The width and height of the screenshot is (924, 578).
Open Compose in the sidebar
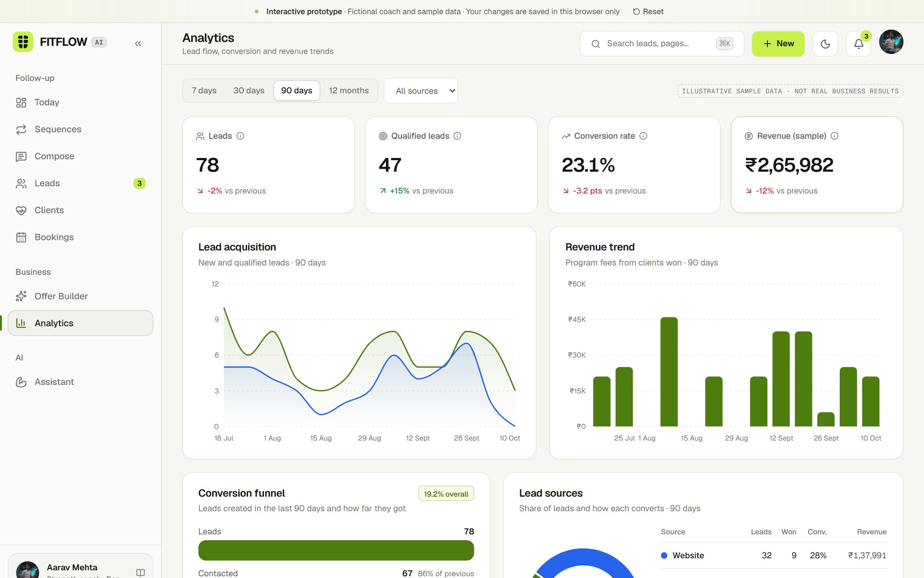click(x=80, y=156)
